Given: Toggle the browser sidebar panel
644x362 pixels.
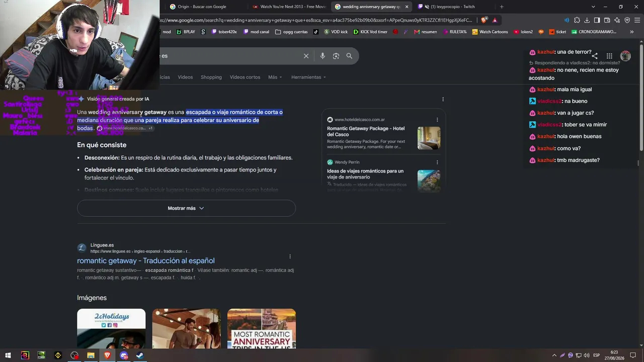Looking at the screenshot, I should pos(597,20).
